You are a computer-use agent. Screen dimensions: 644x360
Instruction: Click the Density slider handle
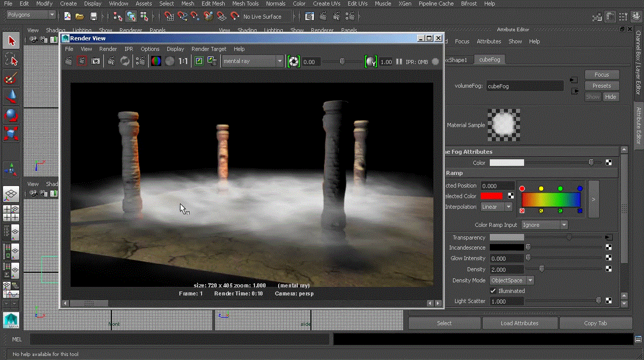pyautogui.click(x=542, y=269)
